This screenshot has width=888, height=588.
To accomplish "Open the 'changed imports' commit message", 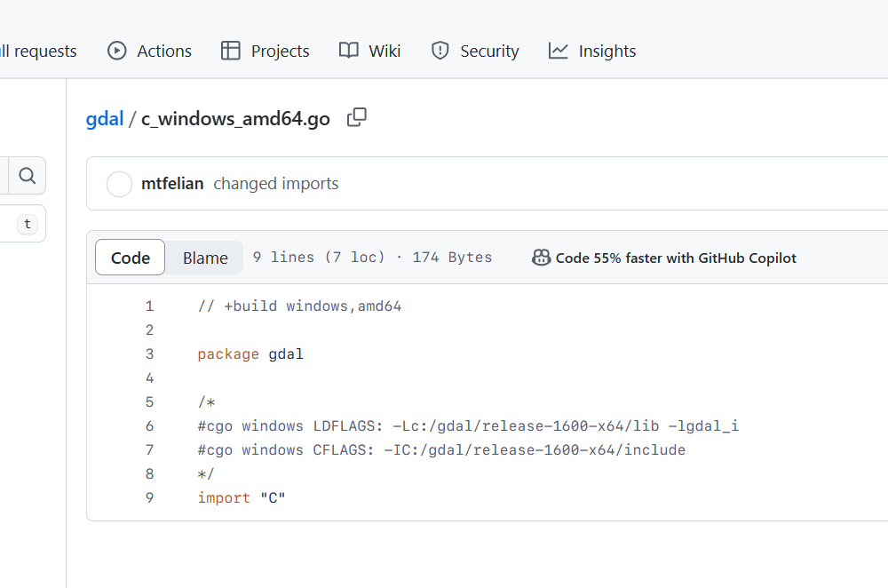I will (276, 184).
